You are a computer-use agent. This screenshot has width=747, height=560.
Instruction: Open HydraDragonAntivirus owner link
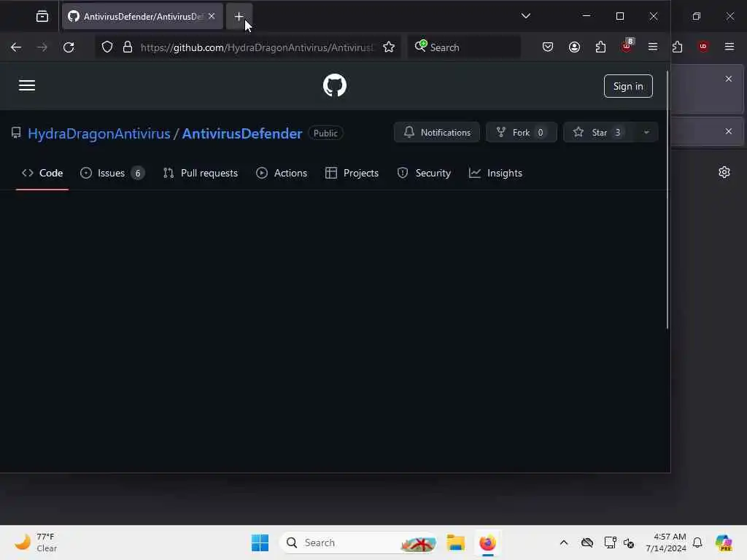pos(99,134)
